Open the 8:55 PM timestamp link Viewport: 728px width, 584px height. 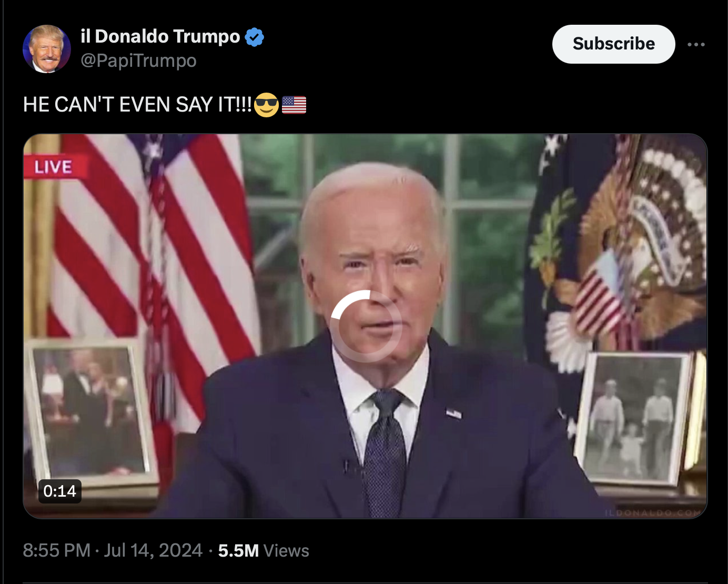tap(57, 550)
